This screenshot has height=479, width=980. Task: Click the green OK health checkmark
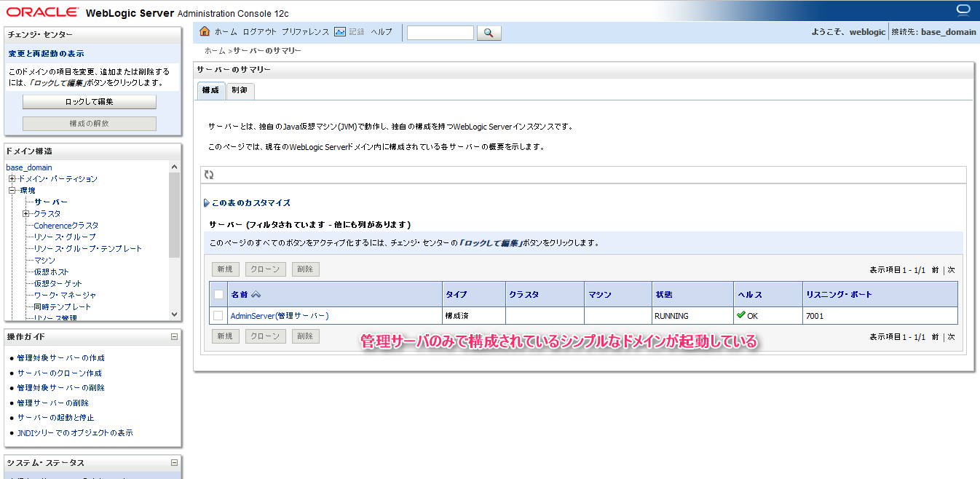point(740,315)
